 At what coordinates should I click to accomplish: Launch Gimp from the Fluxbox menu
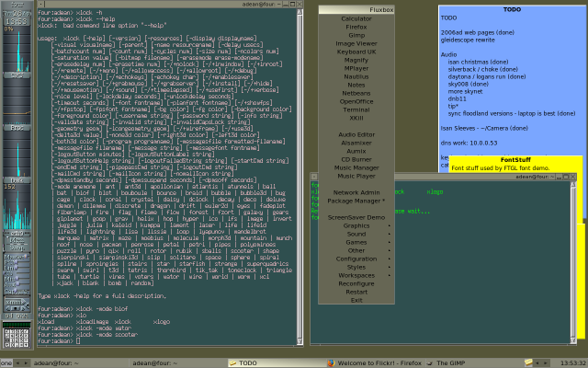[x=356, y=36]
